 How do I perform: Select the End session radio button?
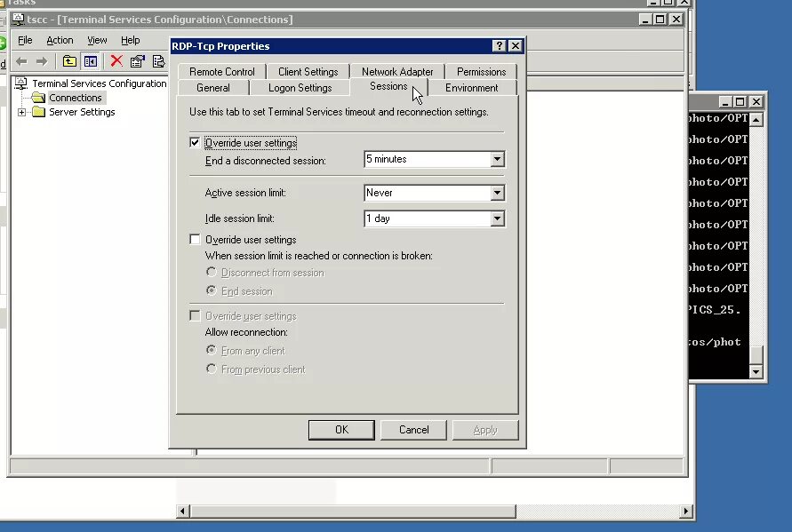click(x=212, y=290)
